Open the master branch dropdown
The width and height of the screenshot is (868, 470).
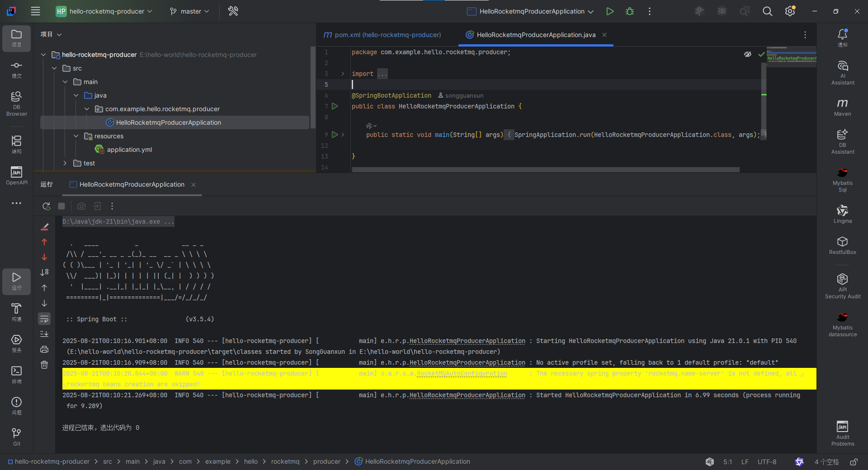[189, 11]
